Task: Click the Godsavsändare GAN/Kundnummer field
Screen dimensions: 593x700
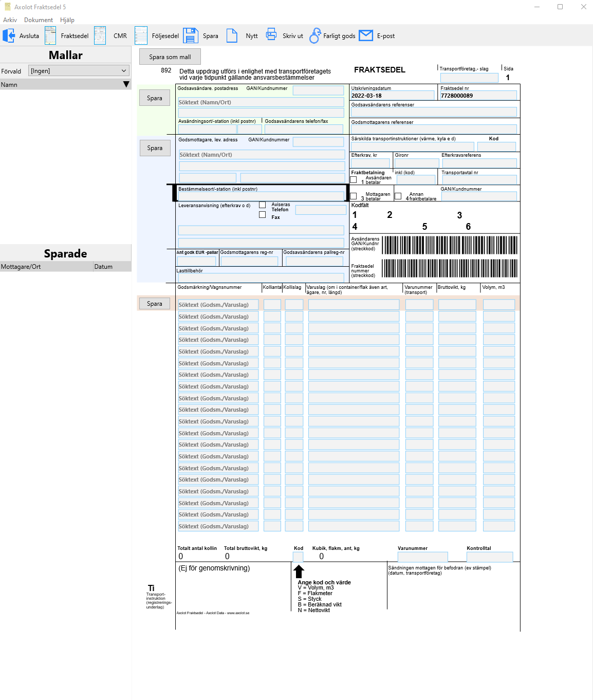Action: [318, 90]
